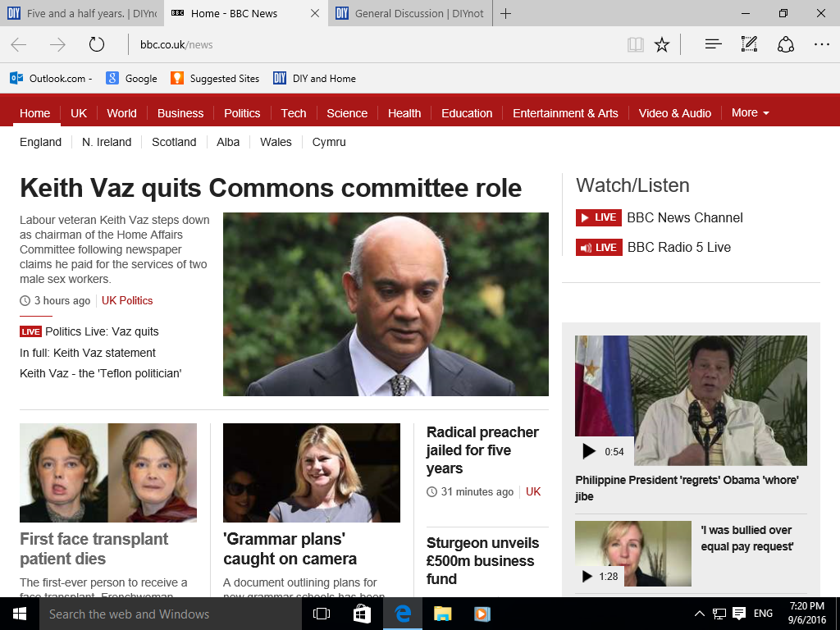Screen dimensions: 840x630
Task: Open Task View on taskbar
Action: coord(322,614)
